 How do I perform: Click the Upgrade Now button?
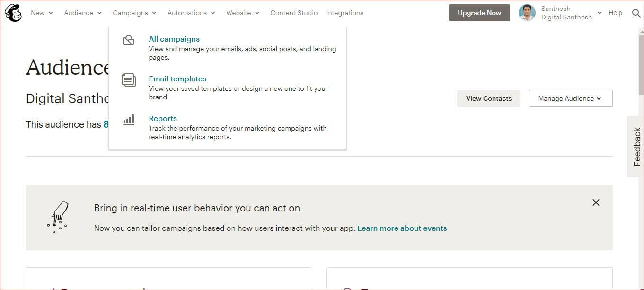[x=479, y=13]
